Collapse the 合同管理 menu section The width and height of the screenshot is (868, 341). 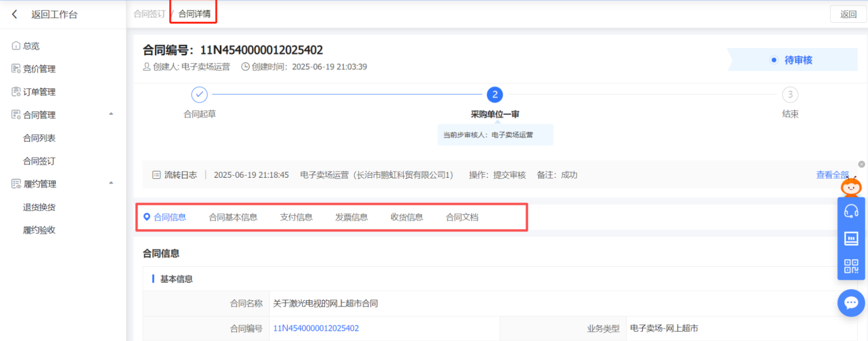111,114
